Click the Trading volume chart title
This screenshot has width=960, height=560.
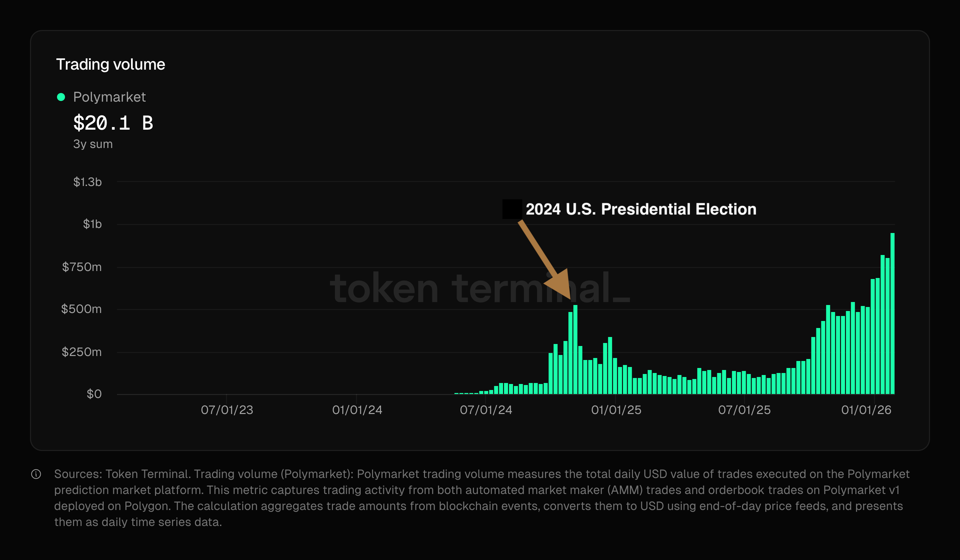pyautogui.click(x=110, y=64)
